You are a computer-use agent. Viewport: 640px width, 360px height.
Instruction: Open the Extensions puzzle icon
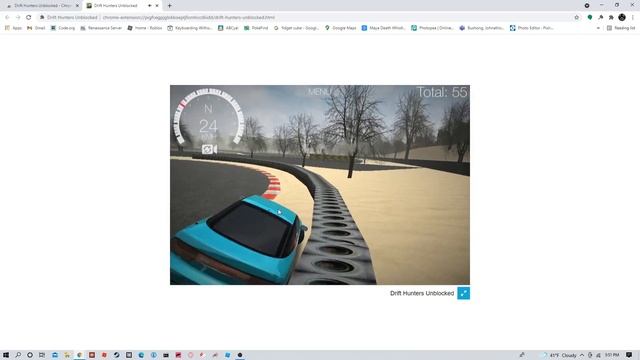(611, 17)
